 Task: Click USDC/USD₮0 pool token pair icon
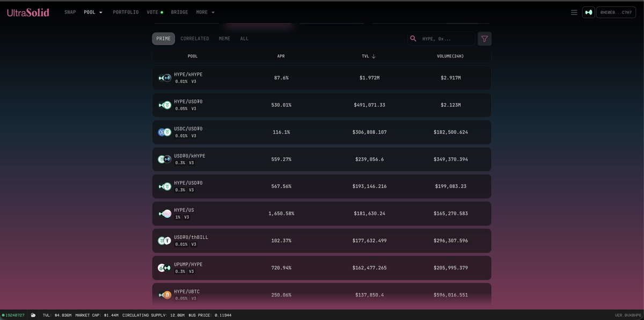pyautogui.click(x=165, y=132)
